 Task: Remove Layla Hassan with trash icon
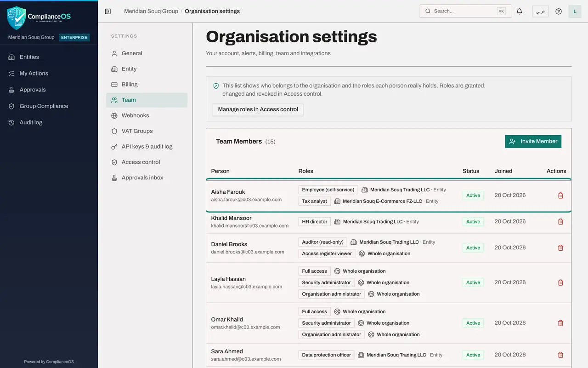pos(560,282)
